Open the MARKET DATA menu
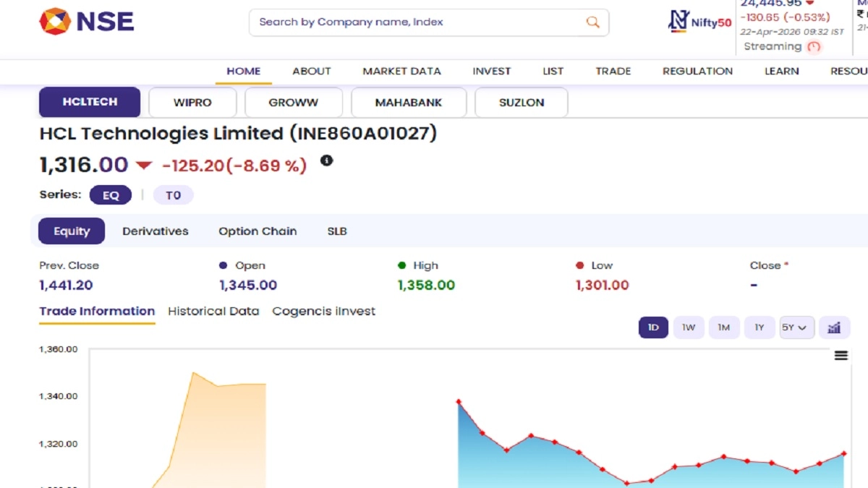This screenshot has height=488, width=868. point(401,71)
